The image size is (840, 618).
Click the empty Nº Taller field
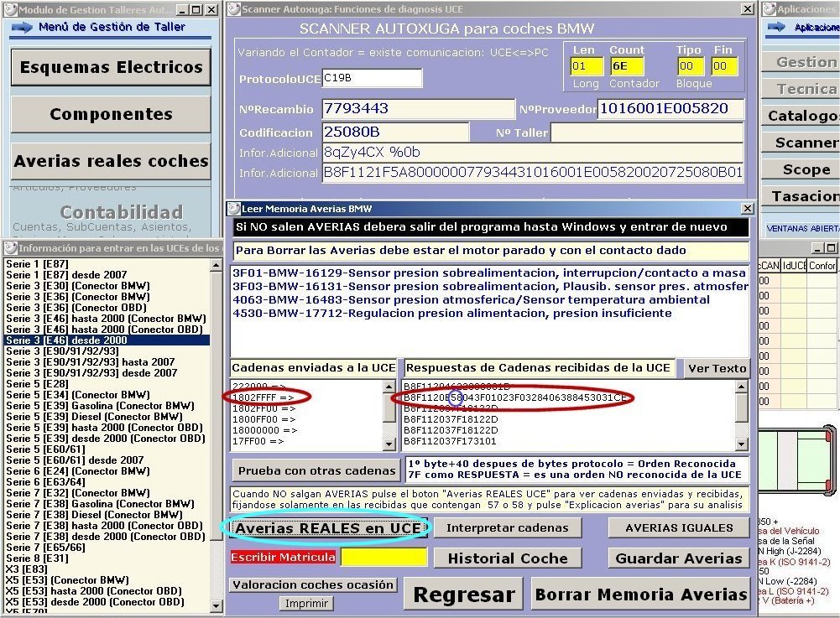tap(647, 132)
